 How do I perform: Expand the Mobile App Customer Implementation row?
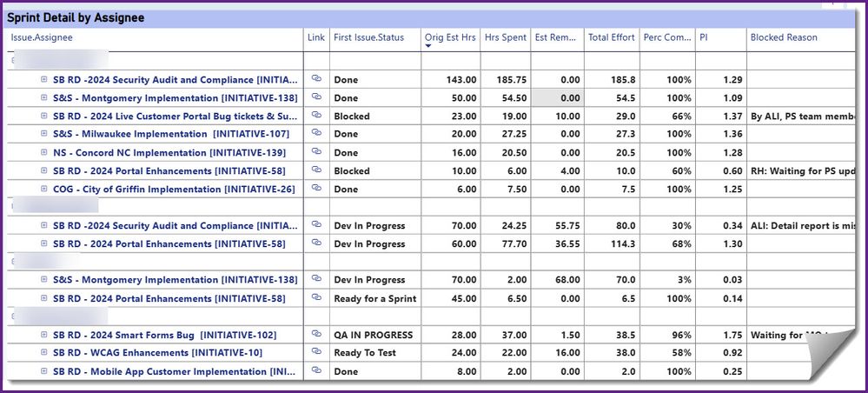(x=44, y=370)
